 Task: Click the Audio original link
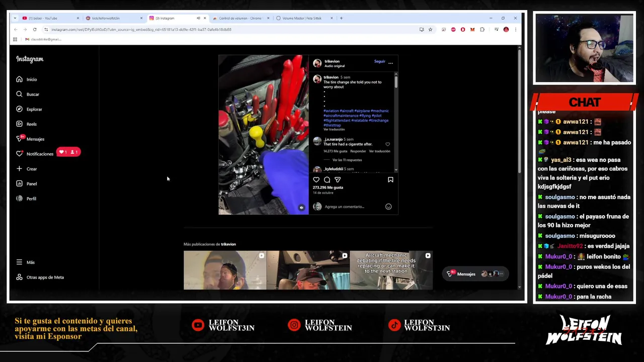point(335,66)
